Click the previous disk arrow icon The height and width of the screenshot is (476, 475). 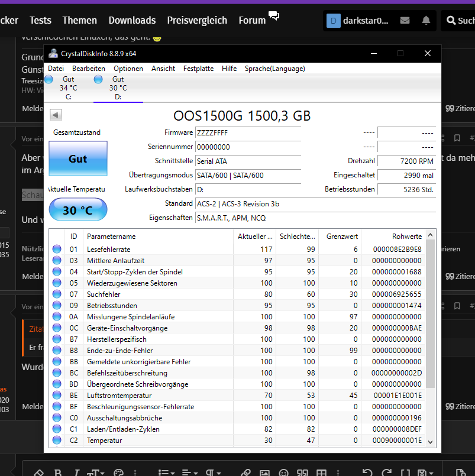click(x=56, y=115)
